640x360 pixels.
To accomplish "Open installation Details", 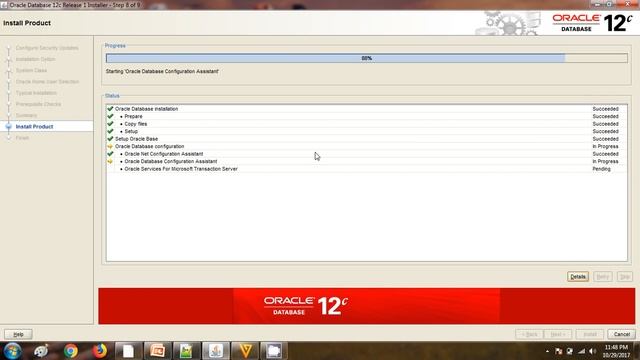I will click(x=578, y=277).
